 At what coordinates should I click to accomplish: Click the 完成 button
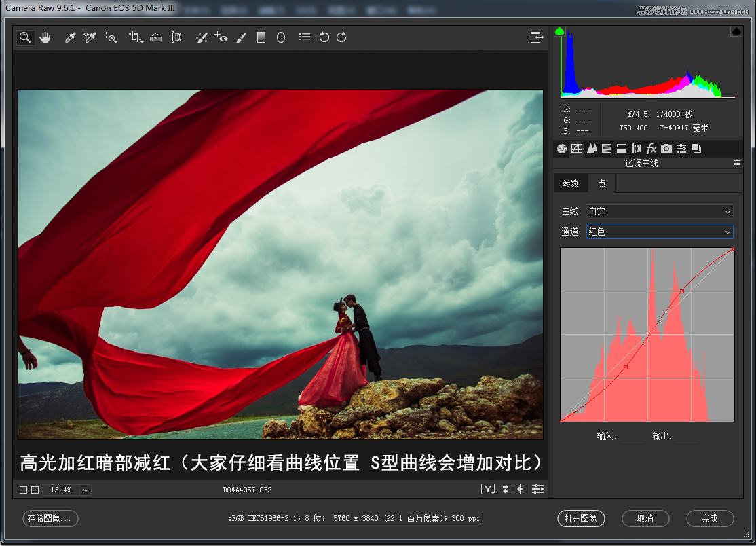(x=710, y=519)
